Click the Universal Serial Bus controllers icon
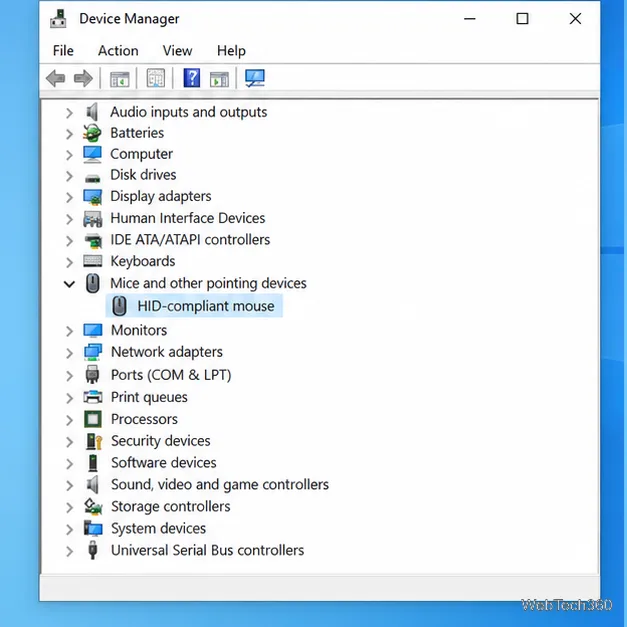Viewport: 627px width, 627px height. point(92,550)
